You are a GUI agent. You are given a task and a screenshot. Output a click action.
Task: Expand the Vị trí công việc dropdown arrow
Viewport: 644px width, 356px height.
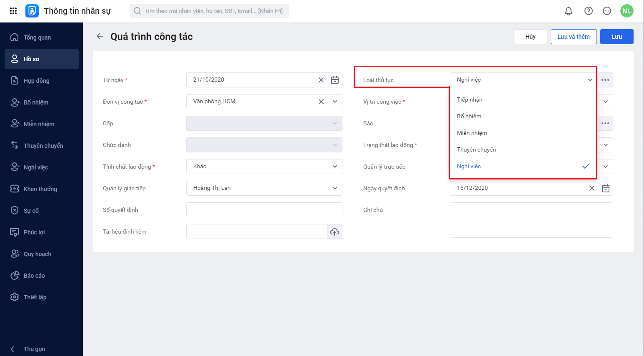pos(606,102)
